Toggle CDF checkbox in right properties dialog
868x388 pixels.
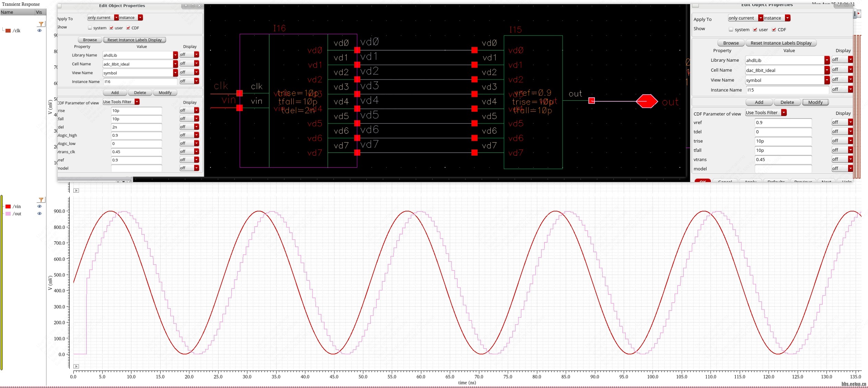(x=774, y=29)
